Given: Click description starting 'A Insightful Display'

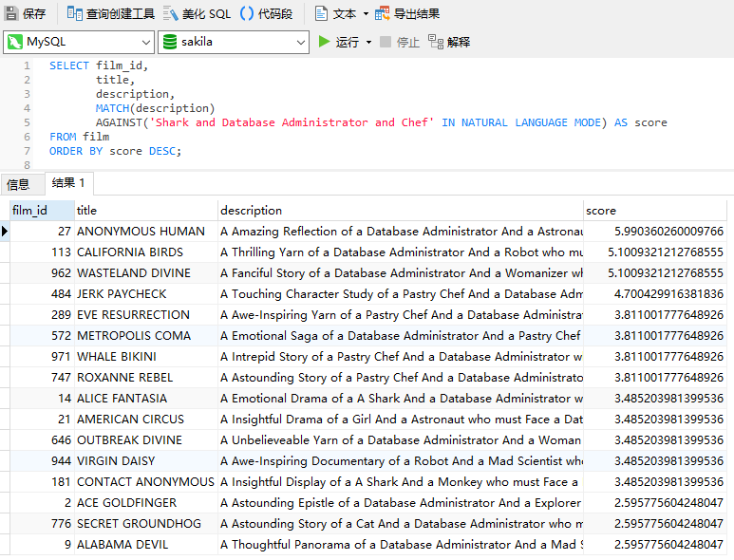Looking at the screenshot, I should click(401, 482).
